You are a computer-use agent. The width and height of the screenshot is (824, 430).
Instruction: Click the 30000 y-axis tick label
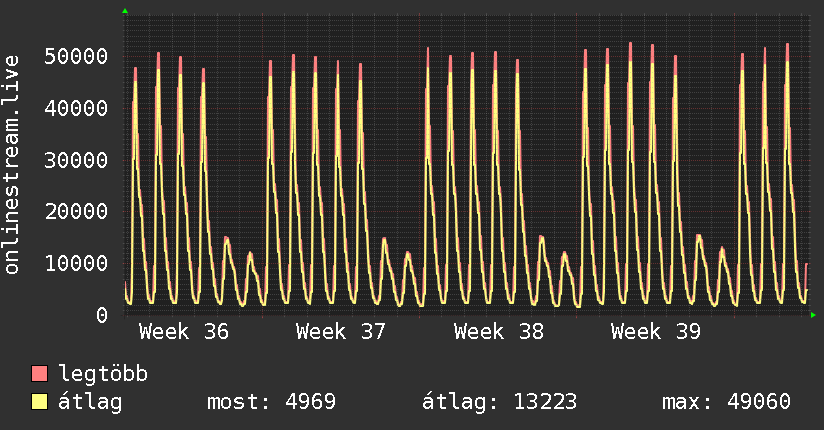76,160
